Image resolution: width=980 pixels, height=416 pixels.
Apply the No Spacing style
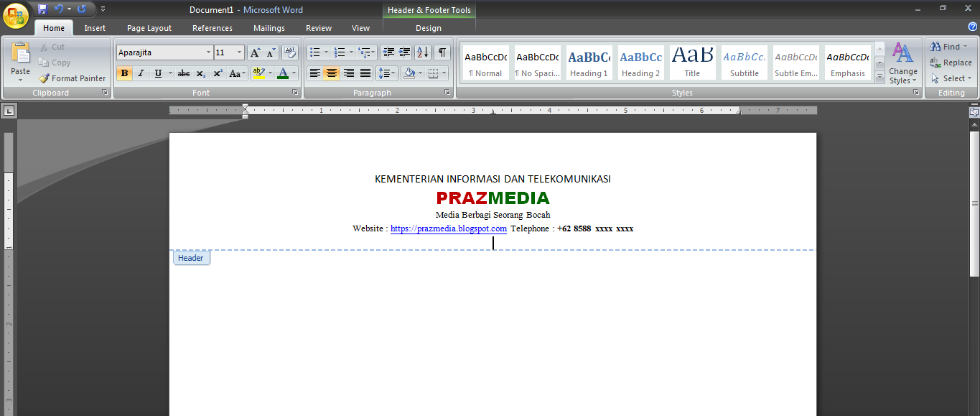coord(538,63)
